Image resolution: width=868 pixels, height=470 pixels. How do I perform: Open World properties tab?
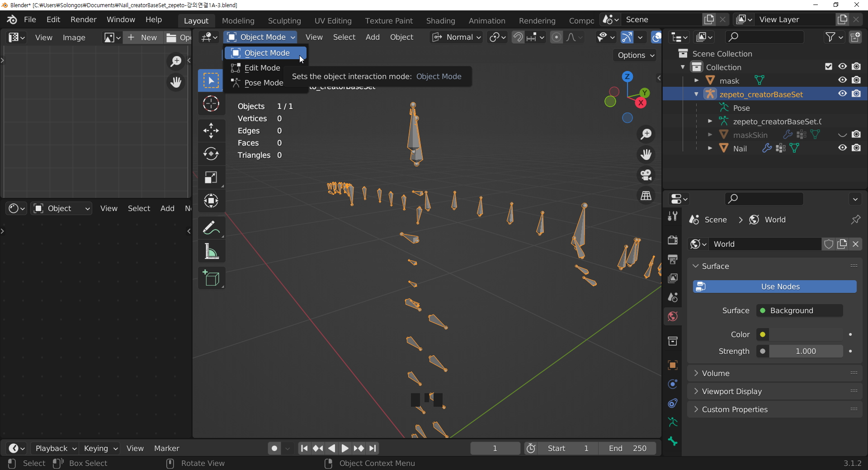pos(673,316)
